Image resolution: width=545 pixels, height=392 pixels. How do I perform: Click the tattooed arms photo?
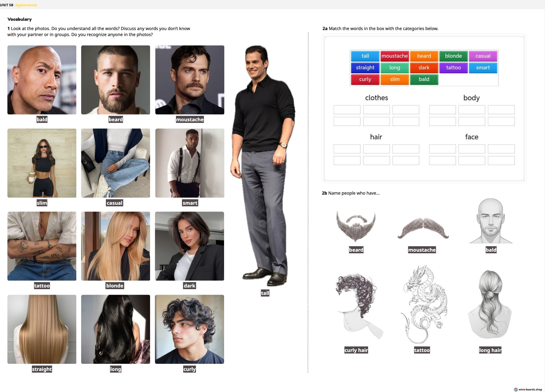click(42, 246)
